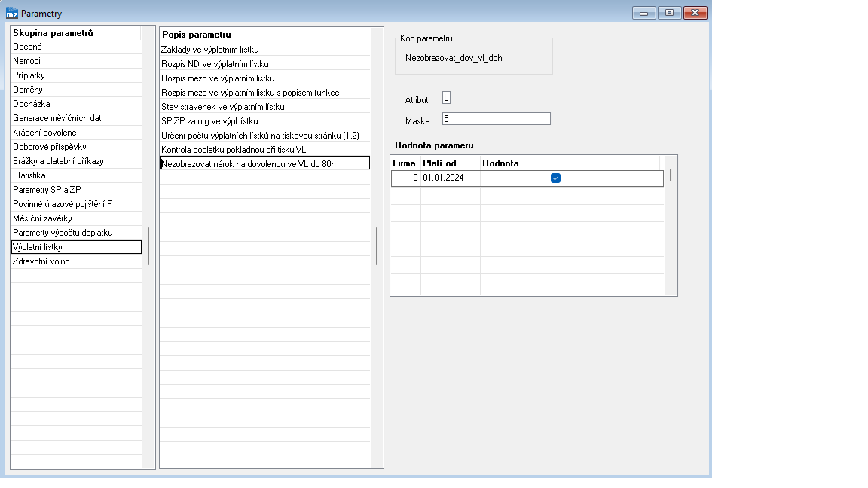868x488 pixels.
Task: Click the Platí od column header
Action: click(451, 163)
